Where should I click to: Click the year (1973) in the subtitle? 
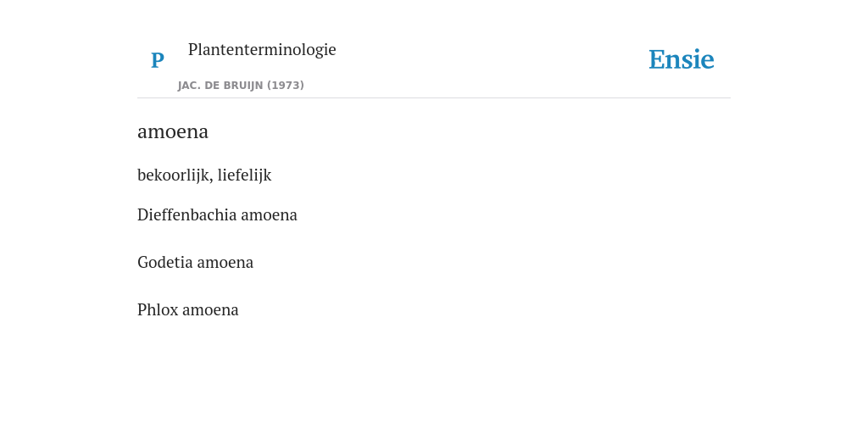286,86
